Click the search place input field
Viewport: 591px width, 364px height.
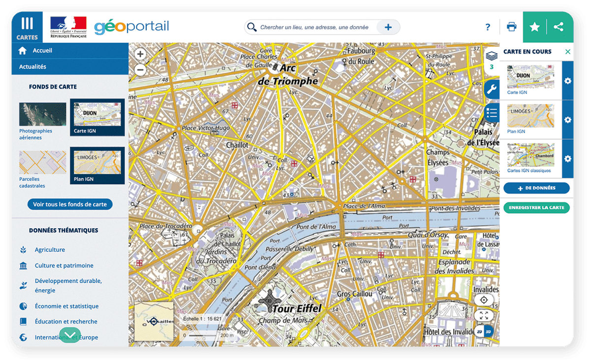click(x=315, y=28)
